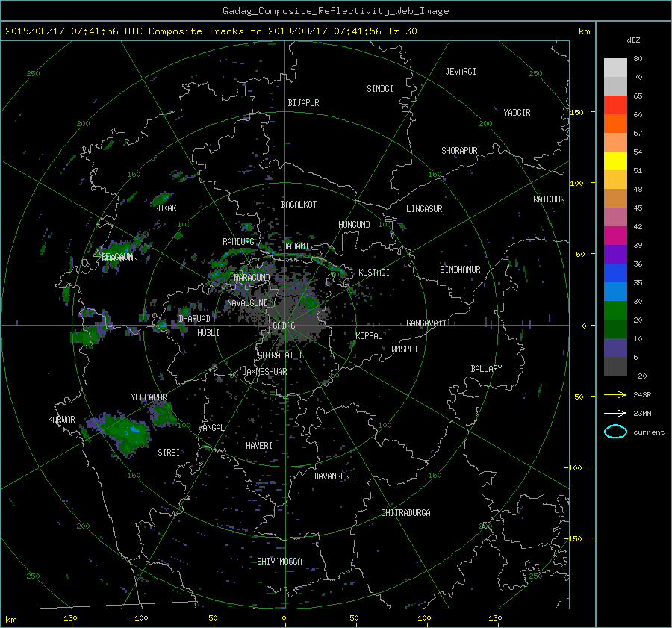
Task: Click the HUBLI city label
Action: (208, 332)
